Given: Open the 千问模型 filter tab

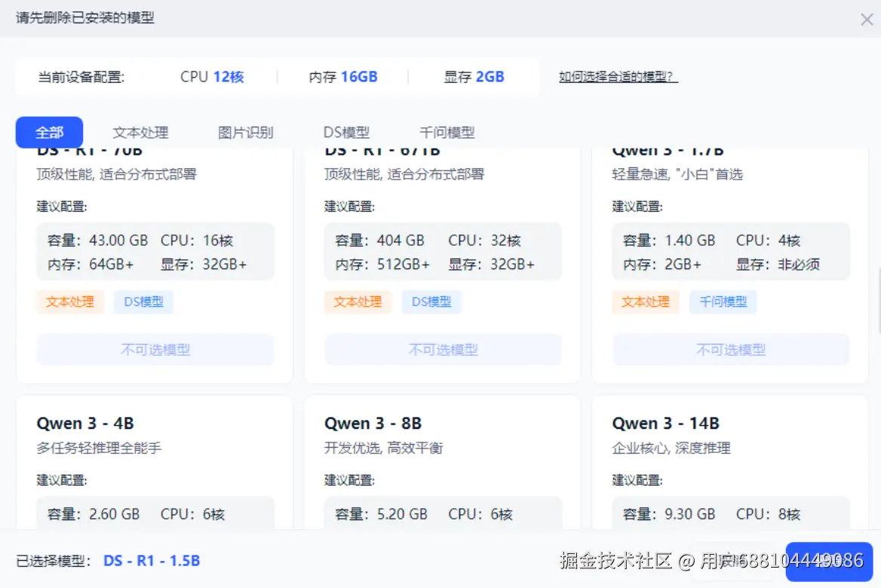Looking at the screenshot, I should pyautogui.click(x=447, y=132).
